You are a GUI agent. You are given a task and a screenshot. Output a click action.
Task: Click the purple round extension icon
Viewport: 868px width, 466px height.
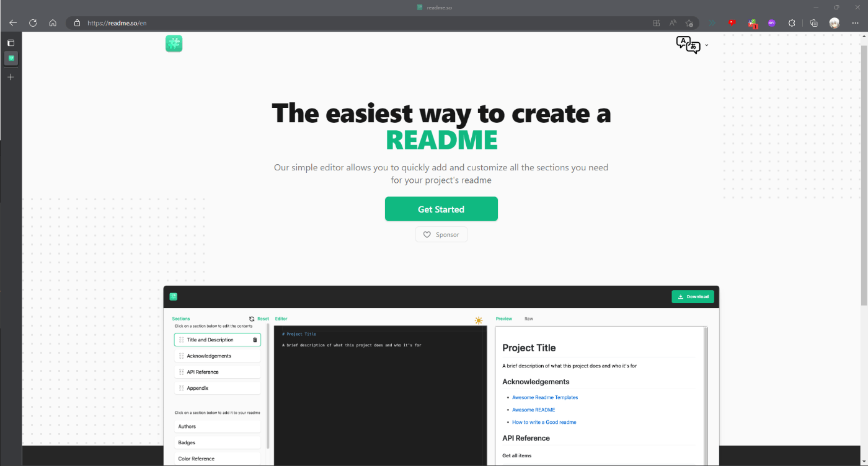pyautogui.click(x=772, y=23)
